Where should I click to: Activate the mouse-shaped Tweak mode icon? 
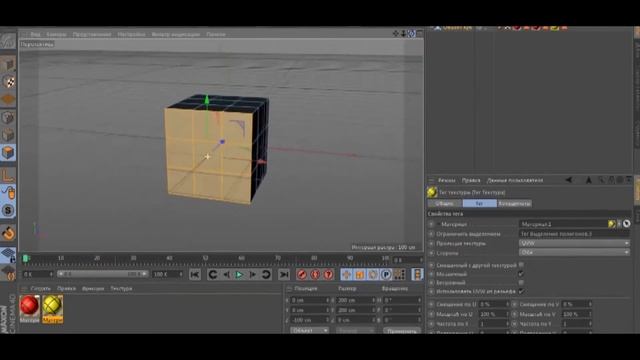tap(8, 193)
